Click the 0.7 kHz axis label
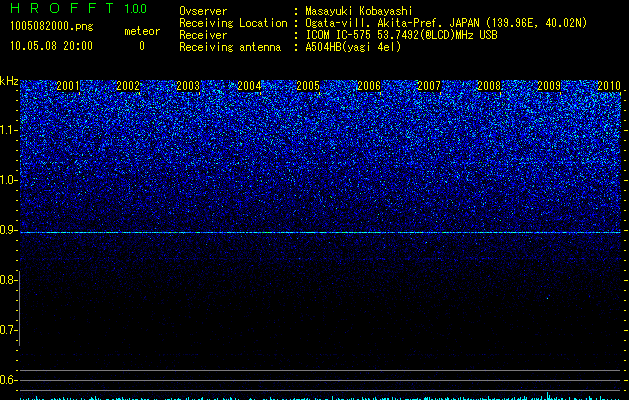This screenshot has height=400, width=629. (x=8, y=330)
